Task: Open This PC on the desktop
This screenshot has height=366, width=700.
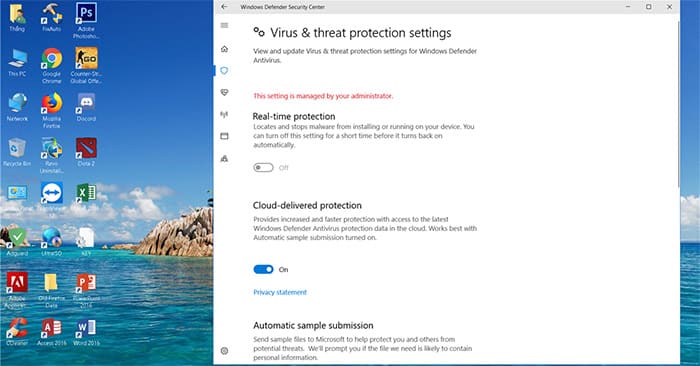Action: click(x=17, y=62)
